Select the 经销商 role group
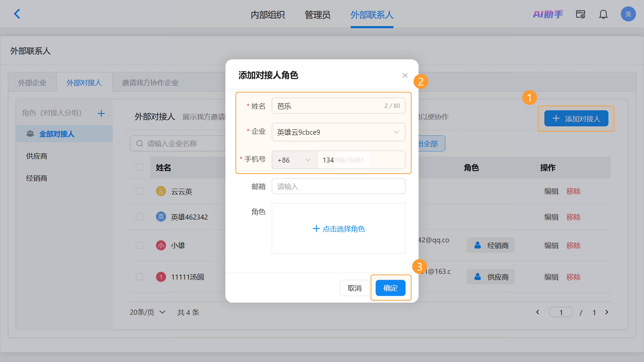Screen dimensions: 644x362 pos(37,178)
